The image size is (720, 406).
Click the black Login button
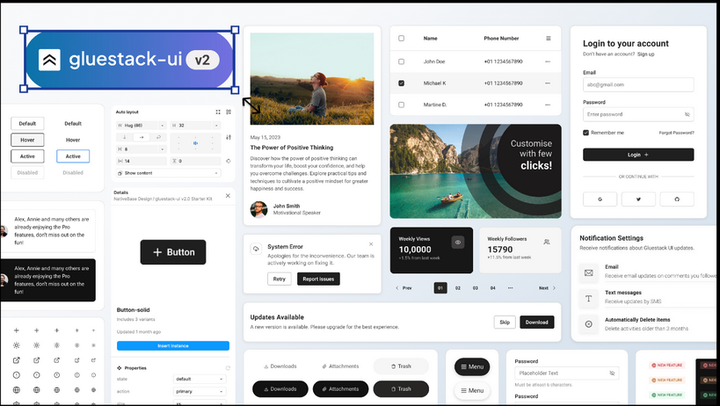point(638,155)
